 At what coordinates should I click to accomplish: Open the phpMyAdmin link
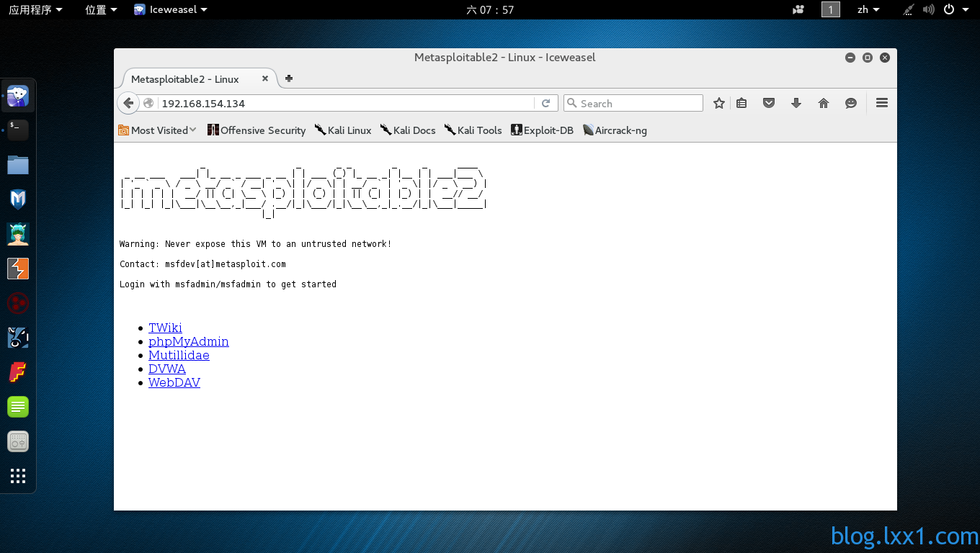[189, 341]
